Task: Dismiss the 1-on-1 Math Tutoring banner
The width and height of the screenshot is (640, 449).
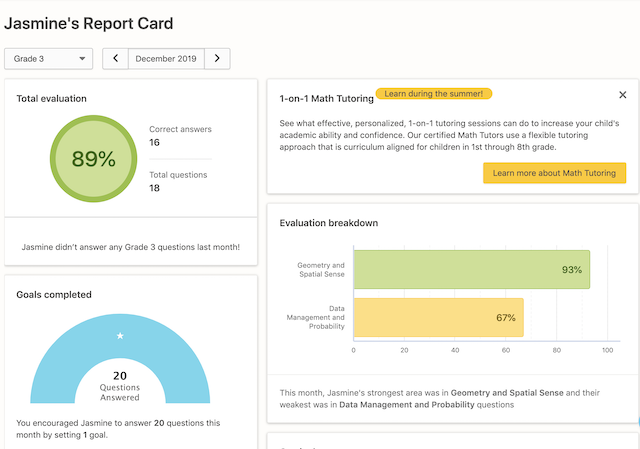Action: pos(623,95)
